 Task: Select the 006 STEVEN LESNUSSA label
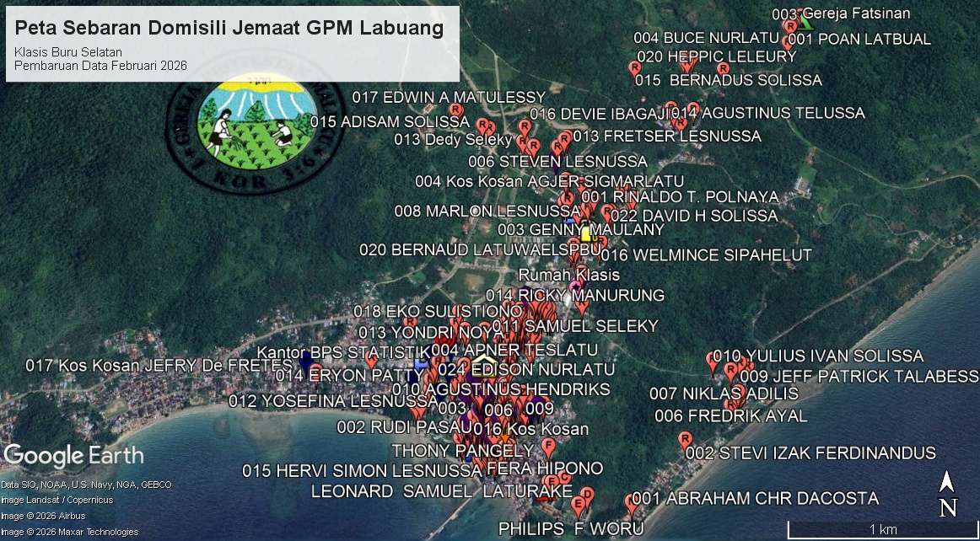coord(558,162)
